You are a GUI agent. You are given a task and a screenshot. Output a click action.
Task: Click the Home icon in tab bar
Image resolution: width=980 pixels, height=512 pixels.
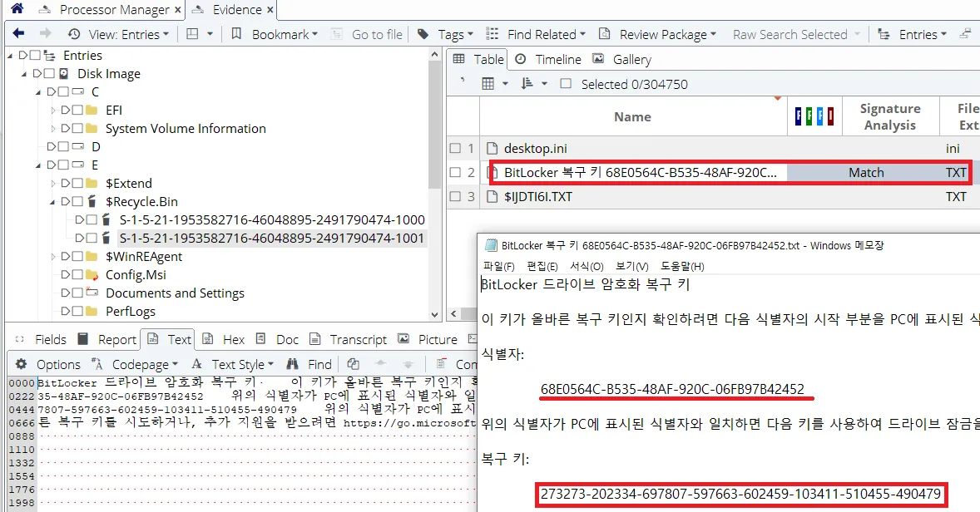tap(17, 9)
